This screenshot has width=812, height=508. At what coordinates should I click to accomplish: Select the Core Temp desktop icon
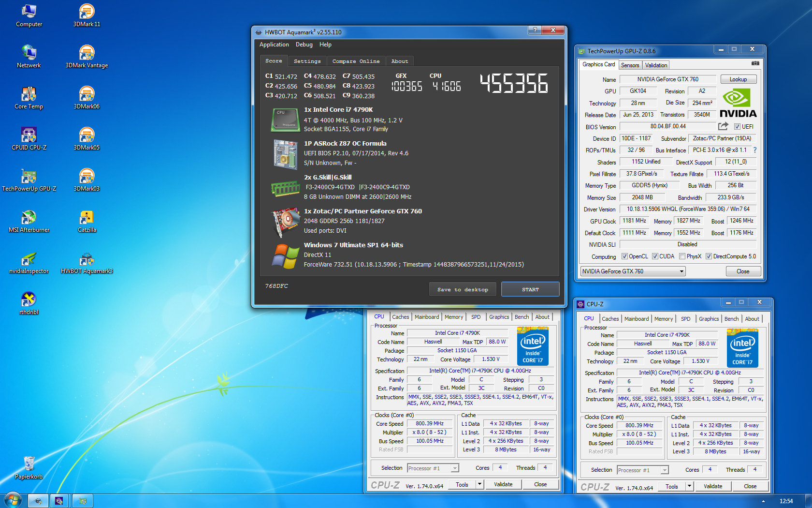pyautogui.click(x=29, y=98)
